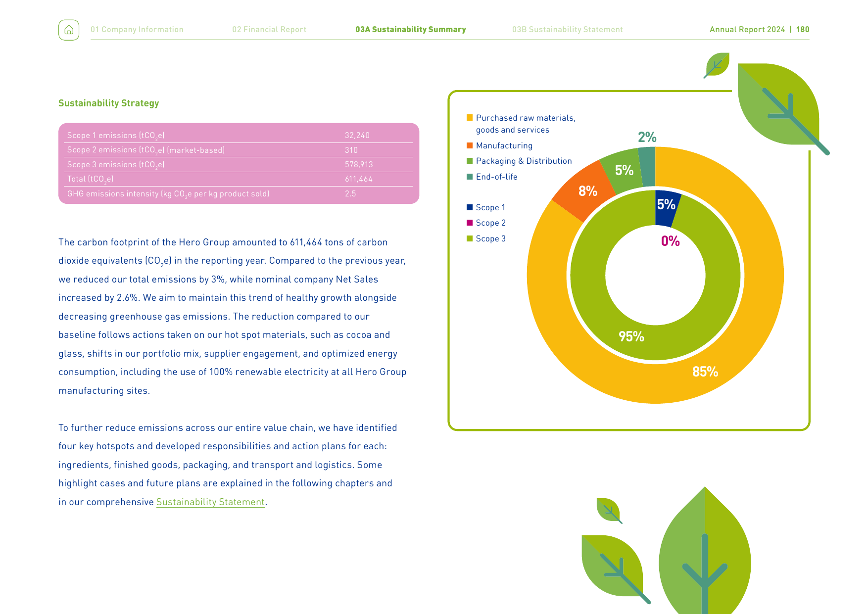Click the home icon in the header

point(69,30)
